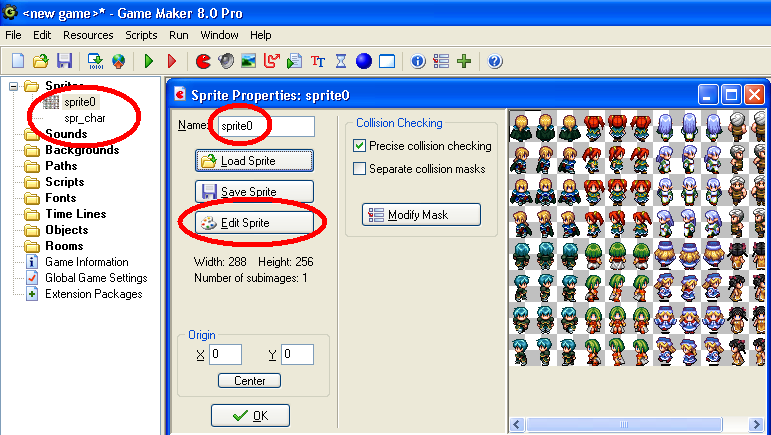This screenshot has height=435, width=771.
Task: Click the Modify Mask button
Action: 421,215
